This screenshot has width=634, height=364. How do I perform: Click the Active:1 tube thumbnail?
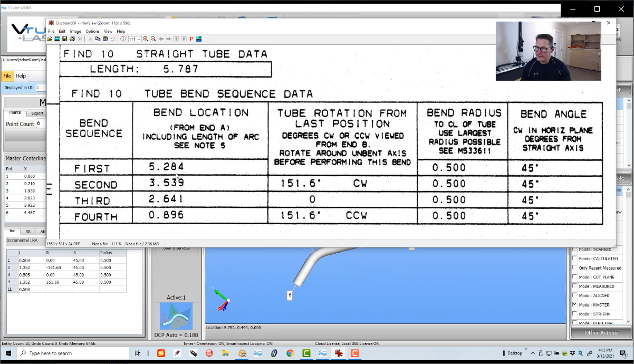pyautogui.click(x=176, y=317)
